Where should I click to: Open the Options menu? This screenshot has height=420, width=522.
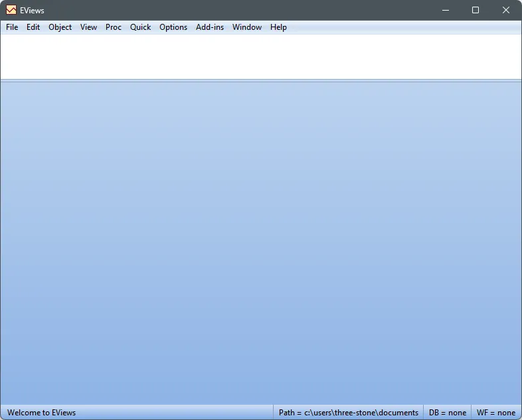[173, 27]
